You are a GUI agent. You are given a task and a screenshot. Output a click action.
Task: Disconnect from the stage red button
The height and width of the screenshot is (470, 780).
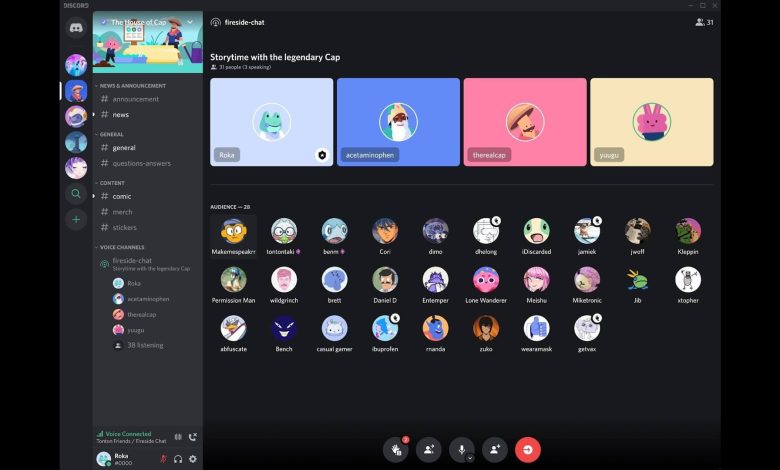pos(528,450)
